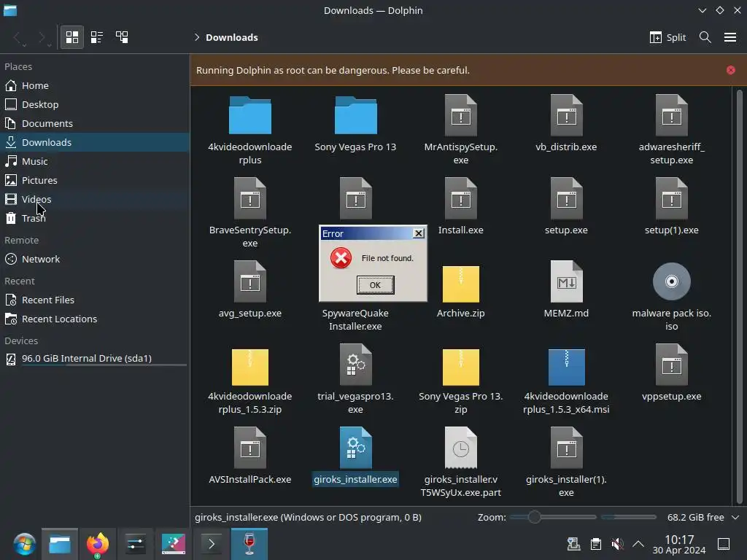Toggle the muted volume tray icon

[617, 544]
